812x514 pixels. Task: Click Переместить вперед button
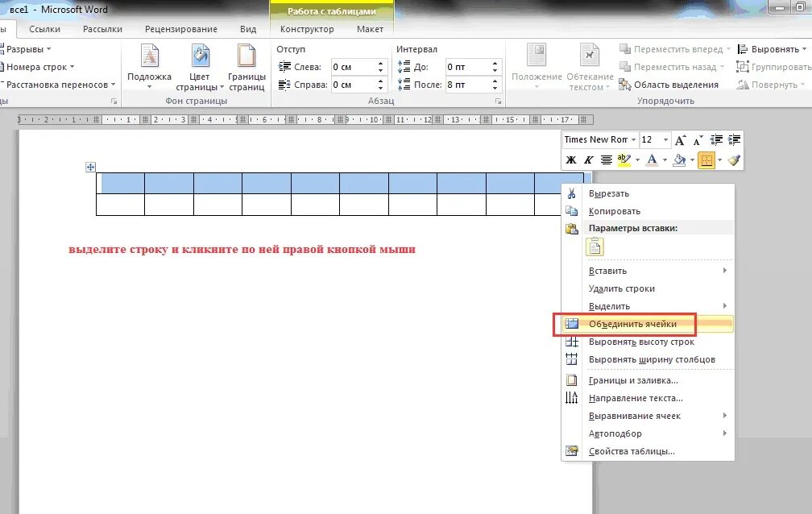point(675,49)
